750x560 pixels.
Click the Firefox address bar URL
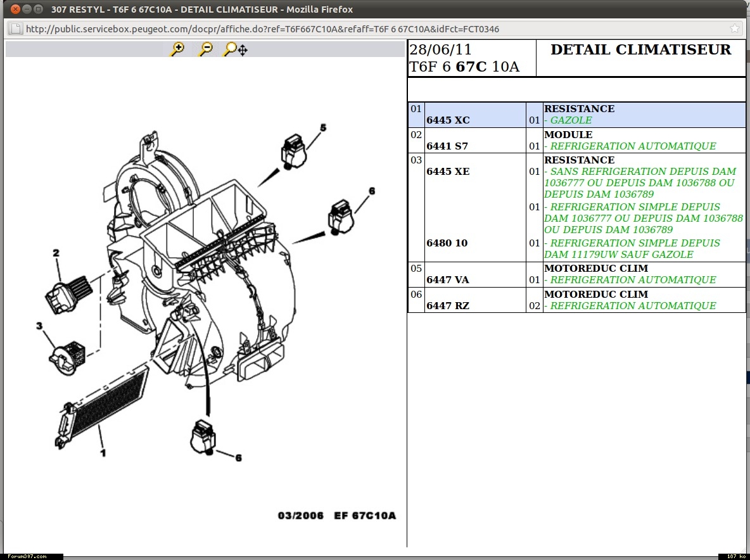[263, 29]
